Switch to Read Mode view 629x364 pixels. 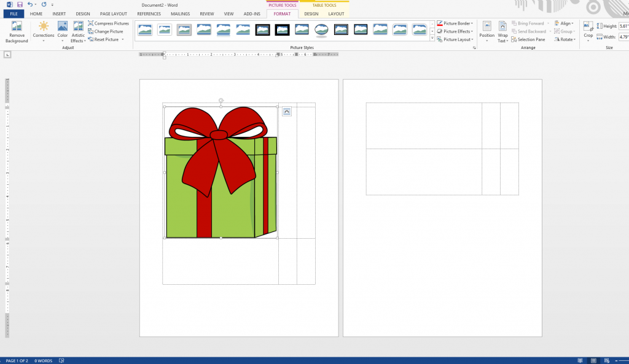[580, 361]
